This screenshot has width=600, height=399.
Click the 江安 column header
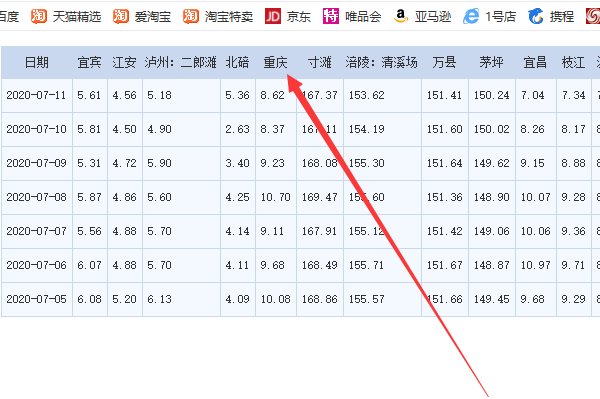point(124,62)
